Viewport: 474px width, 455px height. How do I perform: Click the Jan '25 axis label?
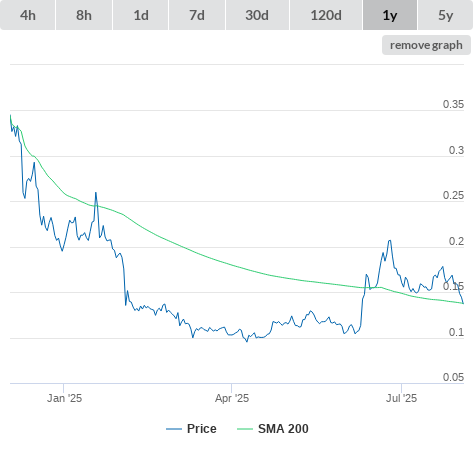coord(64,398)
